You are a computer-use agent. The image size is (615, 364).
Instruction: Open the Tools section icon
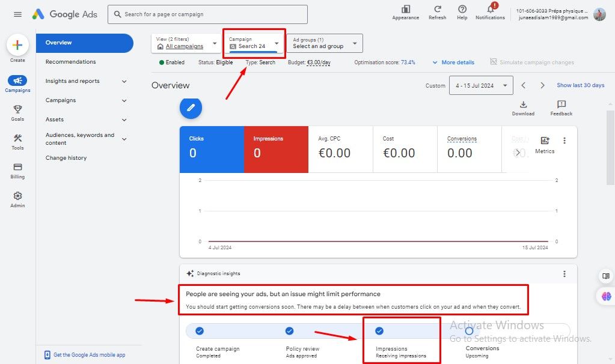(17, 139)
